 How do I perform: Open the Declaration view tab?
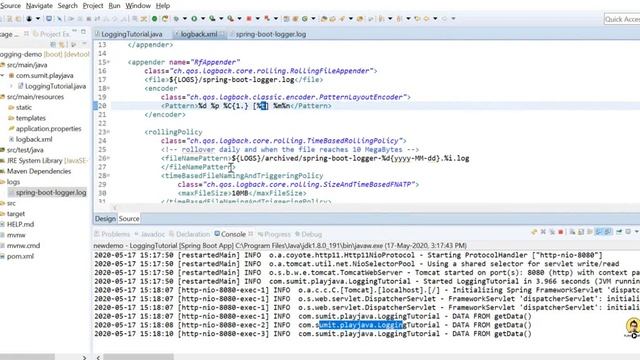click(189, 234)
